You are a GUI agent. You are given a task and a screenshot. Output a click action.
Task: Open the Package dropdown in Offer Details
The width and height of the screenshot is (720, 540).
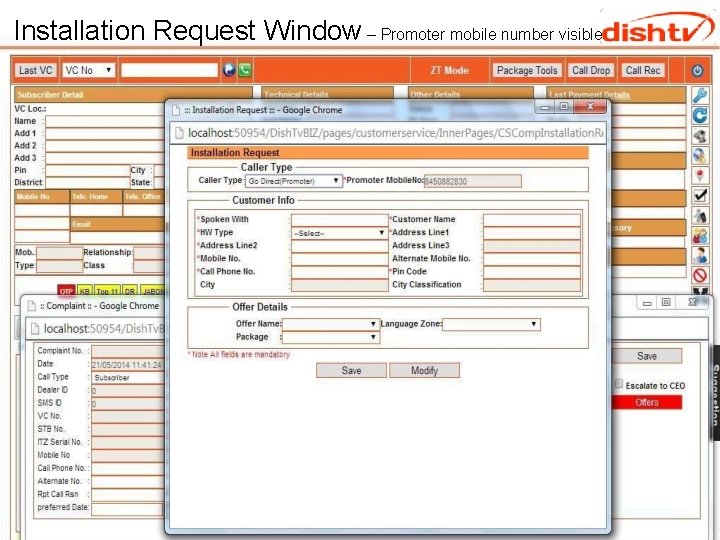click(x=331, y=337)
